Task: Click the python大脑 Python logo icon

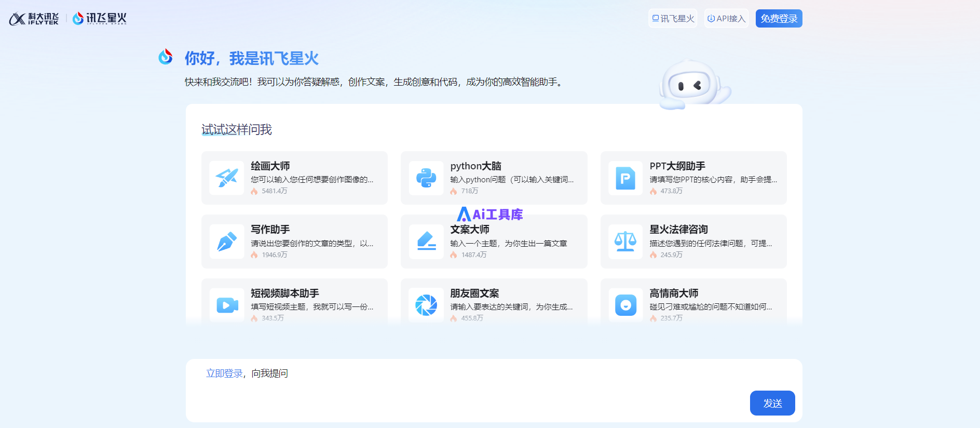Action: tap(426, 178)
